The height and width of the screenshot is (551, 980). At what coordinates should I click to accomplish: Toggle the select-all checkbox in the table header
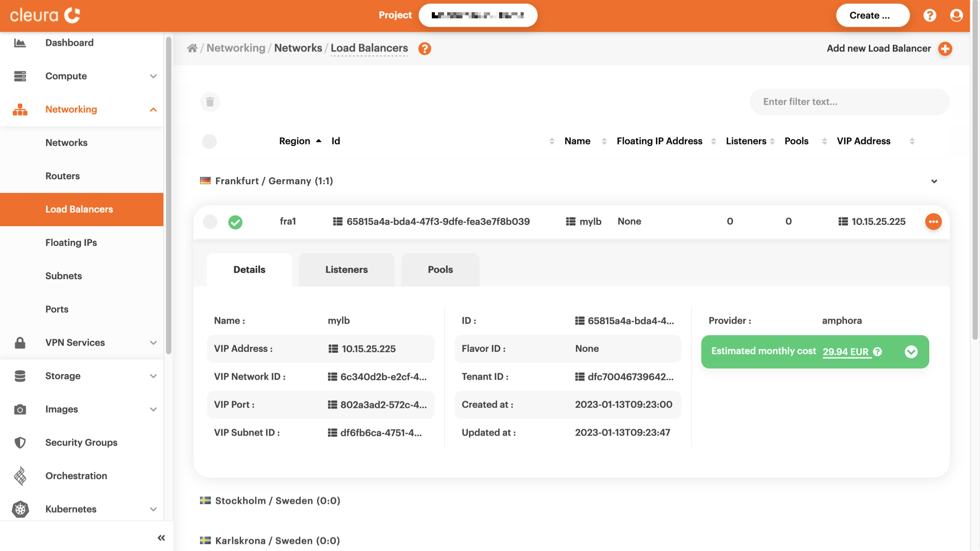pos(209,141)
